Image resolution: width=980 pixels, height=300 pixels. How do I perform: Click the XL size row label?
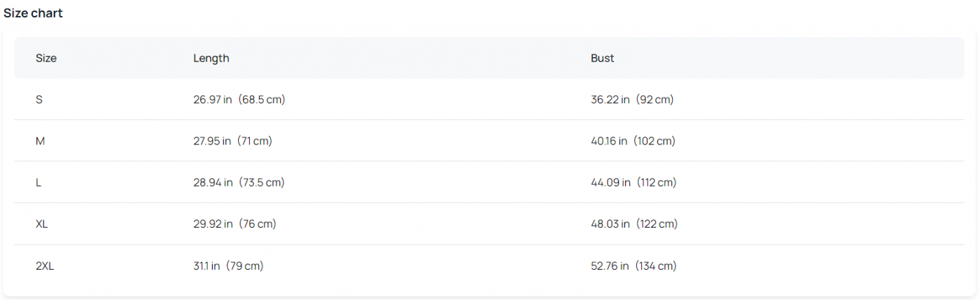pos(42,224)
